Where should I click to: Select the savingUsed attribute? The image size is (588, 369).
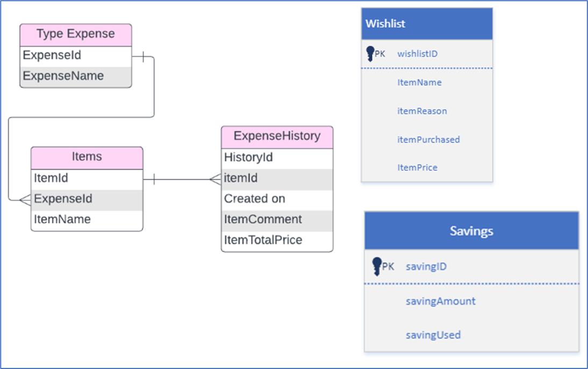[433, 335]
